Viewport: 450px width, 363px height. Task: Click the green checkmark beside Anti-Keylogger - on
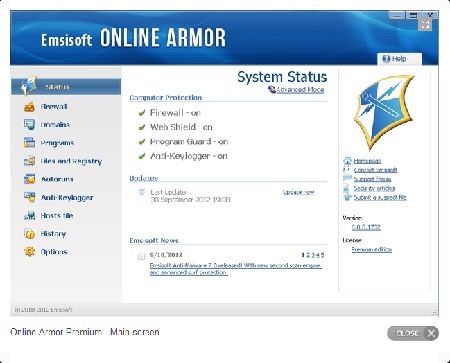click(142, 156)
